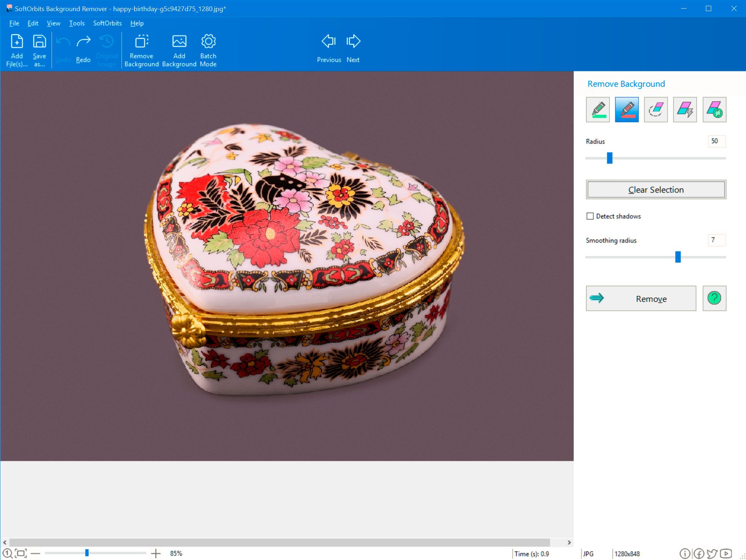Check the Detect shadows setting
Screen dimensions: 746x560
590,217
